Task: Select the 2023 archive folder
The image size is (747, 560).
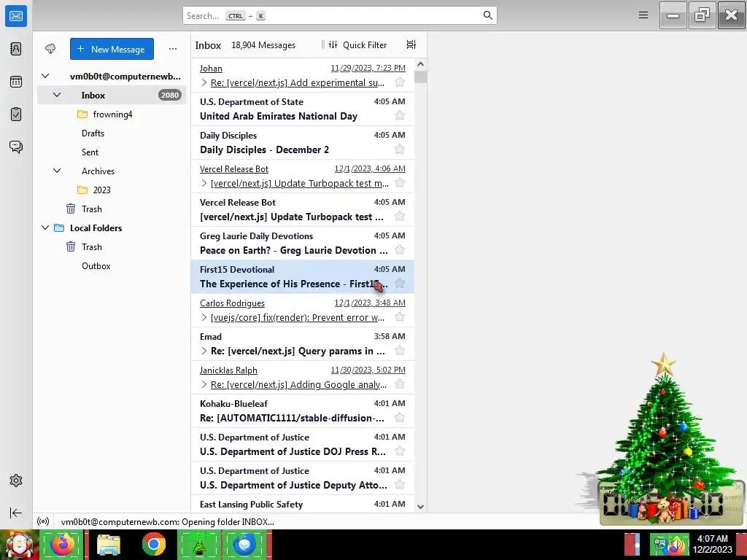Action: (112, 190)
